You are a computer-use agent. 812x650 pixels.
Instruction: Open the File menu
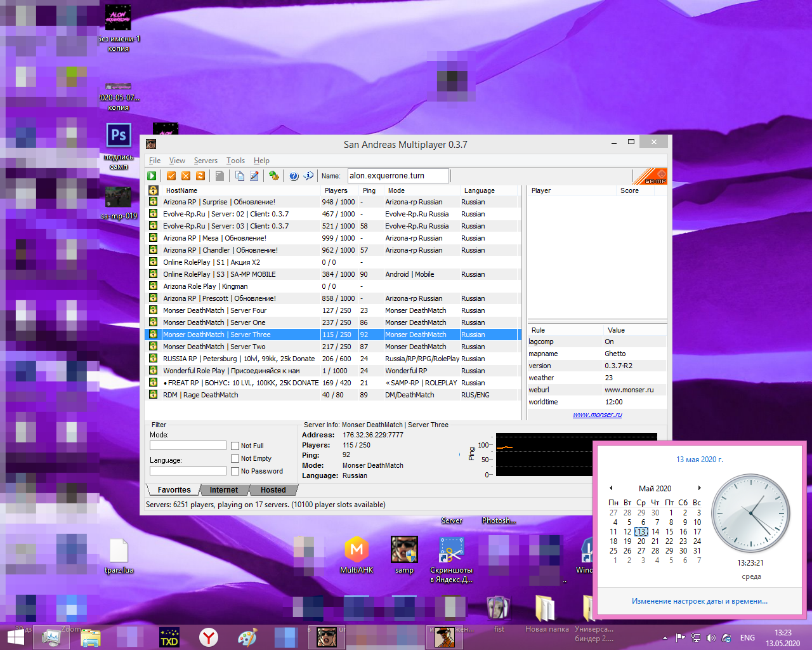coord(155,161)
